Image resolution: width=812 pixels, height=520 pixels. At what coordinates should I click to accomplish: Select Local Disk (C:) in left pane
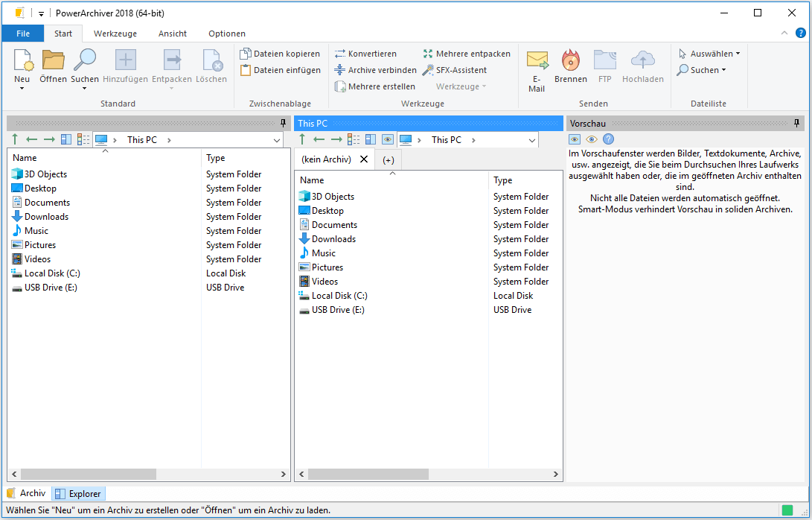point(51,273)
